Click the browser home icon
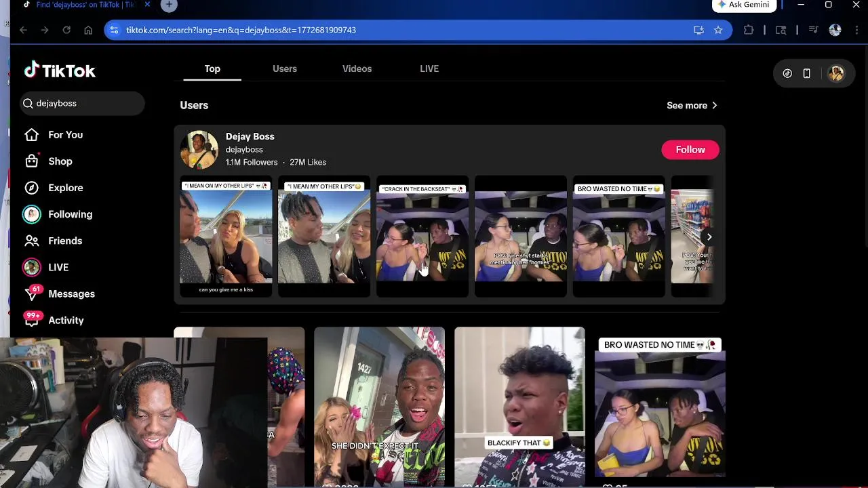Viewport: 868px width, 488px height. coord(88,30)
